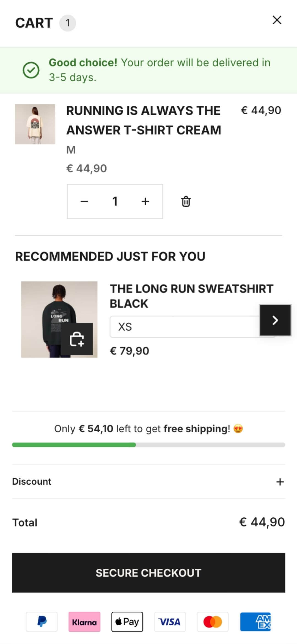Decrease quantity with the minus button

point(84,201)
